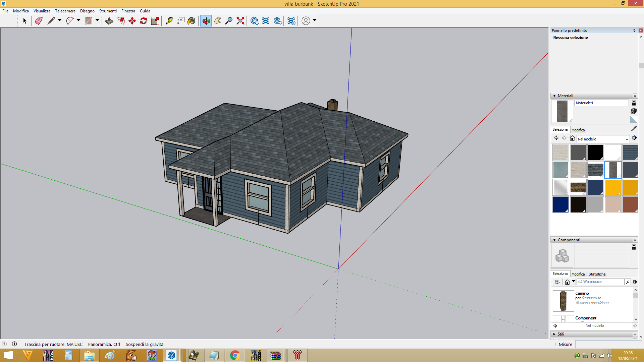Collapse the Materiali panel
This screenshot has height=362, width=644.
tap(554, 96)
